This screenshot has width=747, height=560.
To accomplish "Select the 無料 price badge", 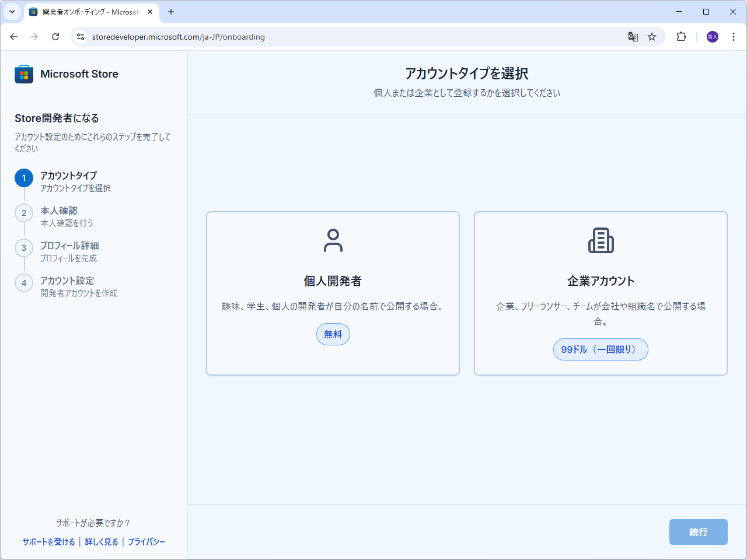I will [333, 334].
